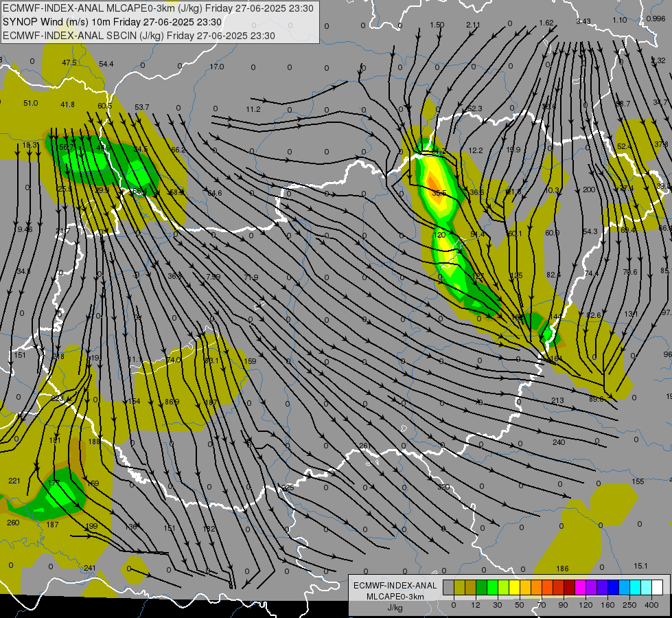Image resolution: width=672 pixels, height=618 pixels.
Task: Click legend tick label '50'
Action: (x=520, y=605)
